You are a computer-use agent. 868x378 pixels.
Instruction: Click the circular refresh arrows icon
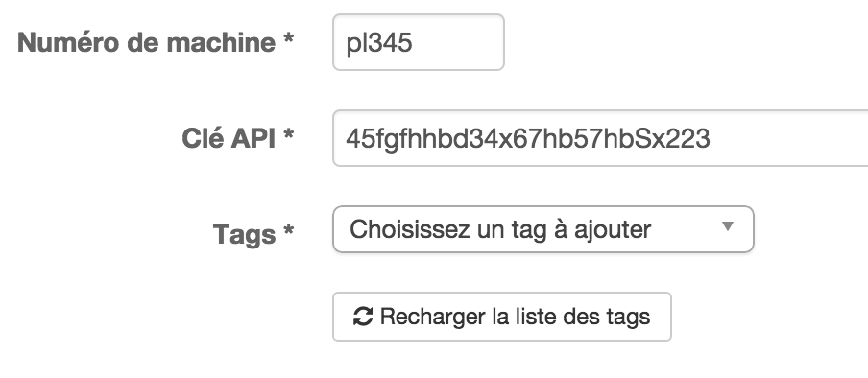[x=363, y=317]
